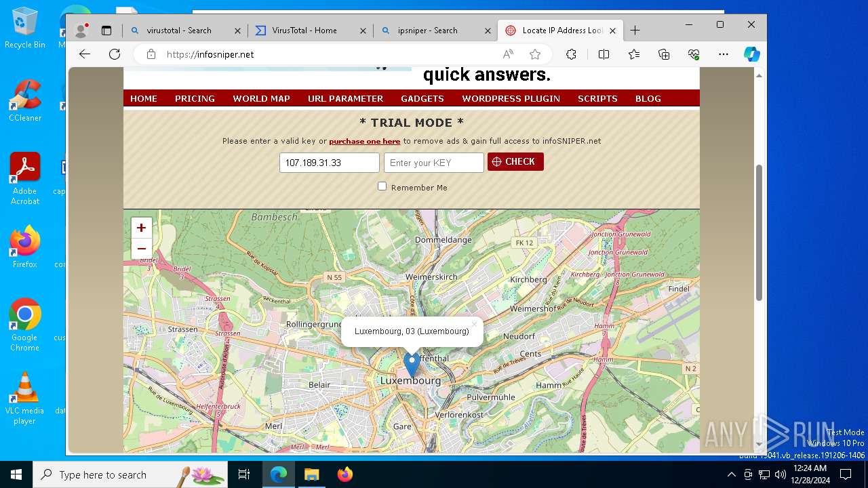The image size is (868, 488).
Task: Open CCleaner desktop icon
Action: click(x=24, y=102)
